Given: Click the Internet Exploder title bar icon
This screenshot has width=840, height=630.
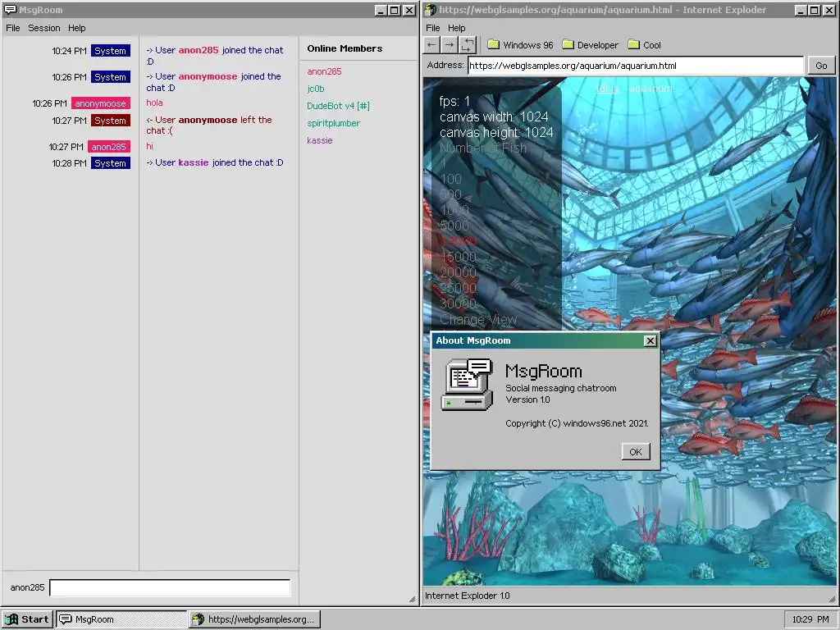Looking at the screenshot, I should [x=430, y=10].
